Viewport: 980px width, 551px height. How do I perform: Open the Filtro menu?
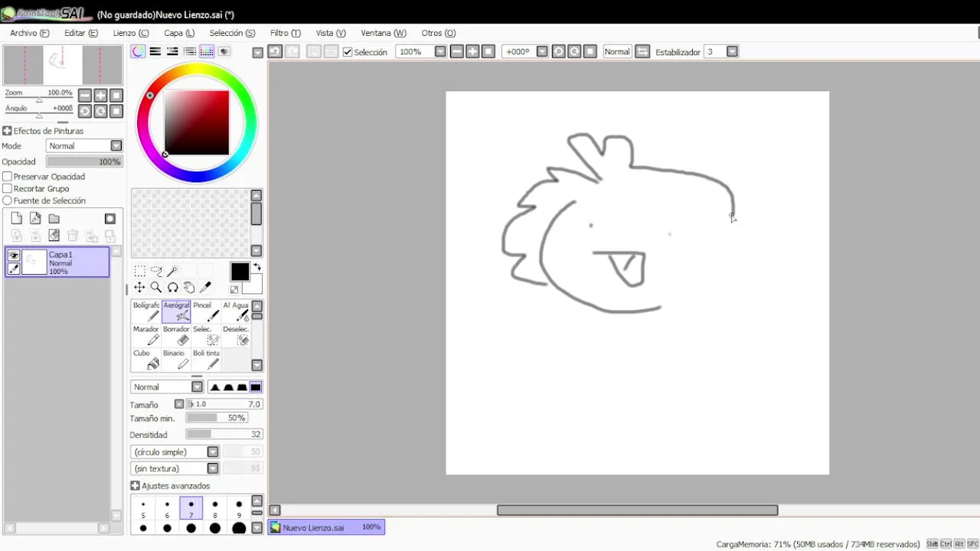coord(286,33)
